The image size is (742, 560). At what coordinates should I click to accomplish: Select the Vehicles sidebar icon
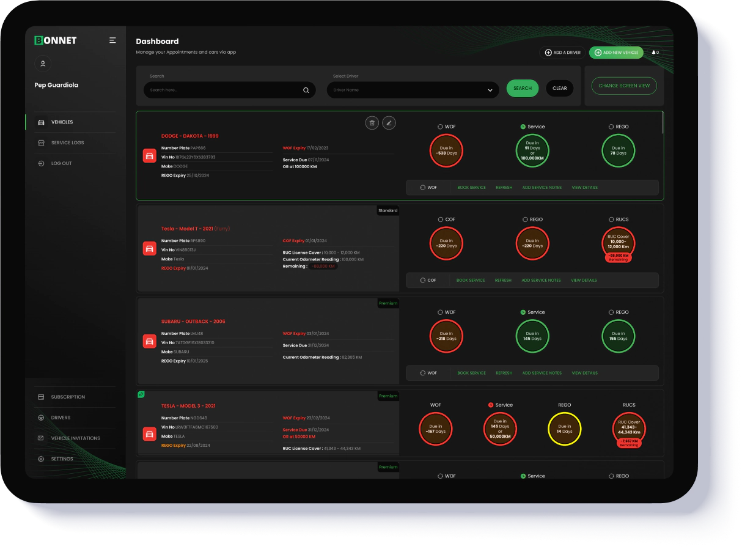tap(41, 122)
